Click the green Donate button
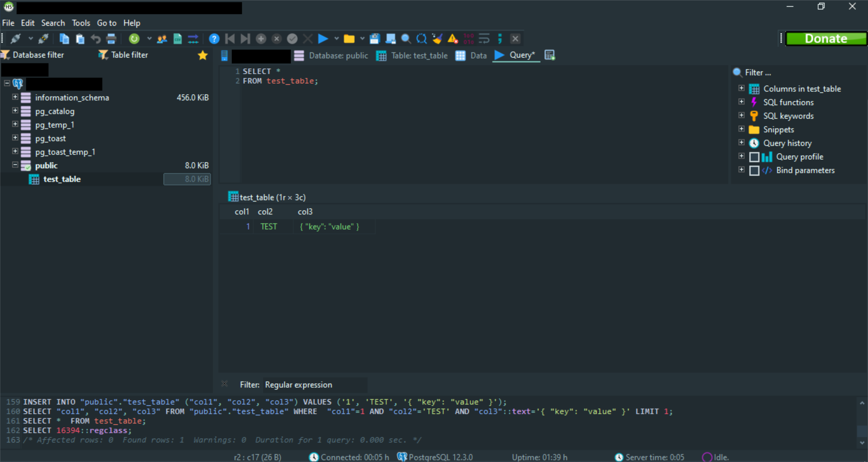The image size is (868, 462). coord(826,39)
